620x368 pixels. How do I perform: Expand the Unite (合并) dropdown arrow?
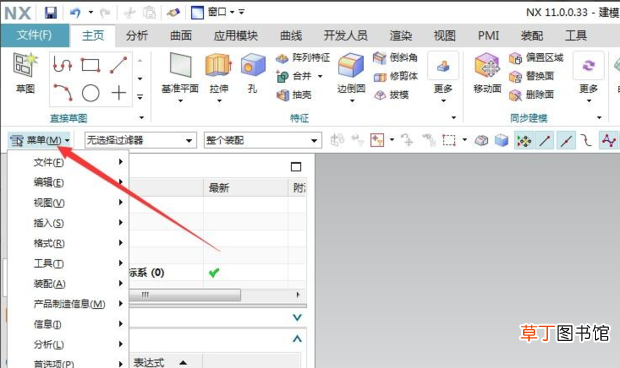pos(320,76)
